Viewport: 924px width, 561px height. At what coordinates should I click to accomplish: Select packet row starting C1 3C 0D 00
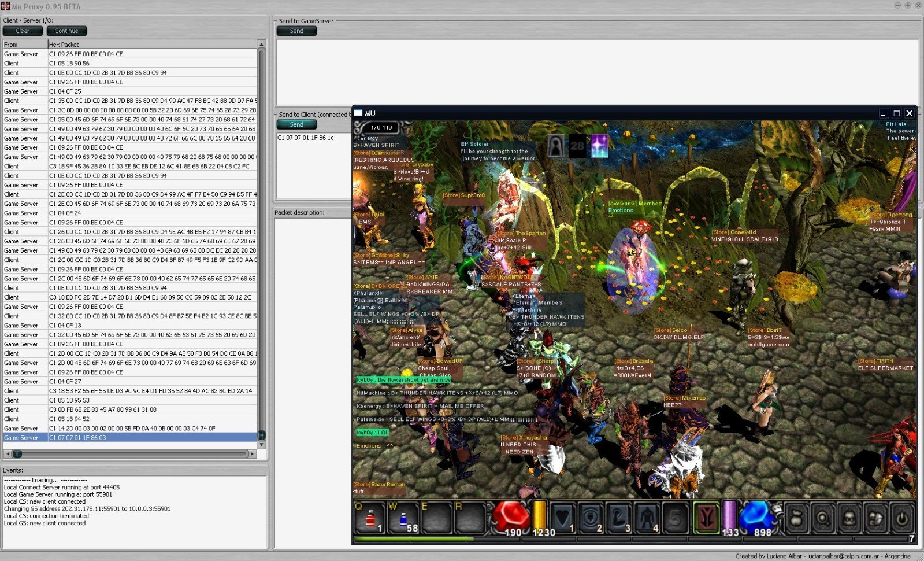coord(130,110)
